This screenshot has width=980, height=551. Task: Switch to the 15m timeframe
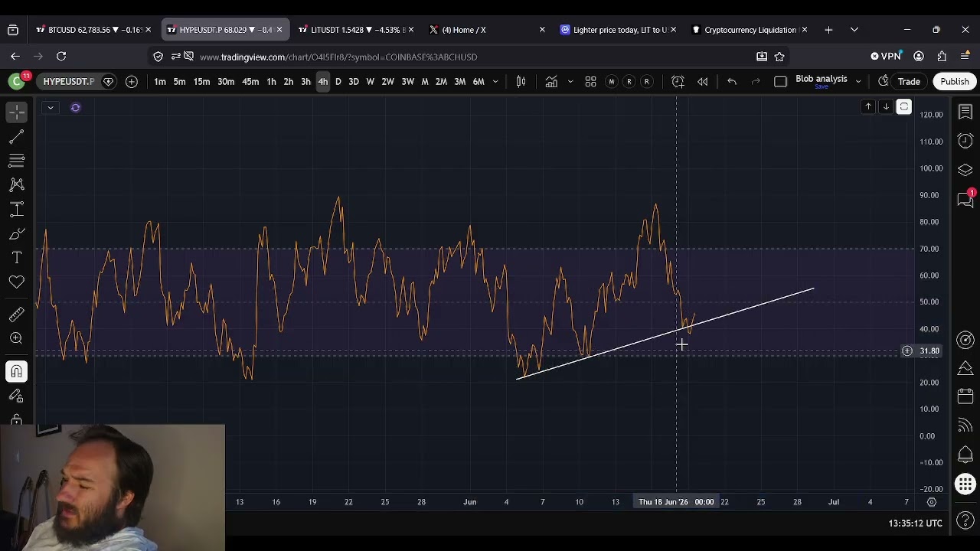201,81
